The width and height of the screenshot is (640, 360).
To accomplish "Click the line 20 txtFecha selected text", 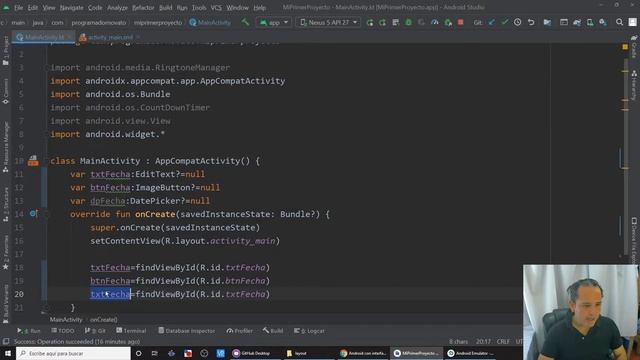I will coord(110,294).
